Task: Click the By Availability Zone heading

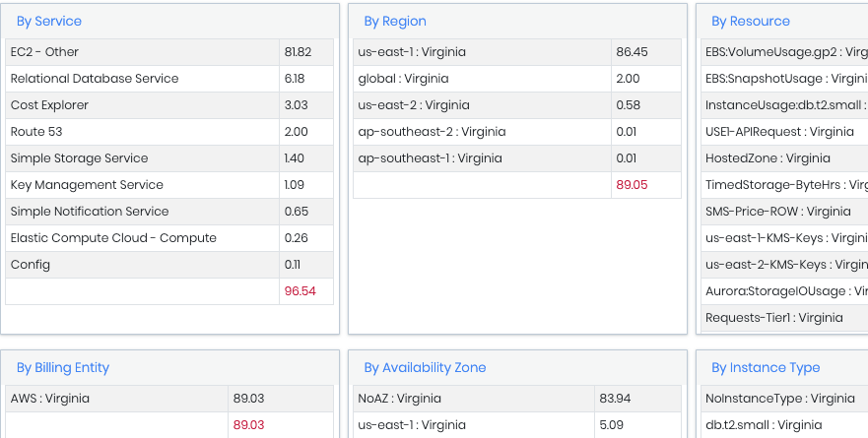Action: tap(425, 367)
